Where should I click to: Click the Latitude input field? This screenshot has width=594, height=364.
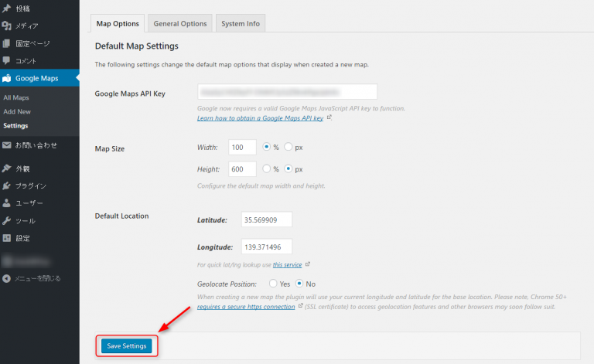click(267, 219)
